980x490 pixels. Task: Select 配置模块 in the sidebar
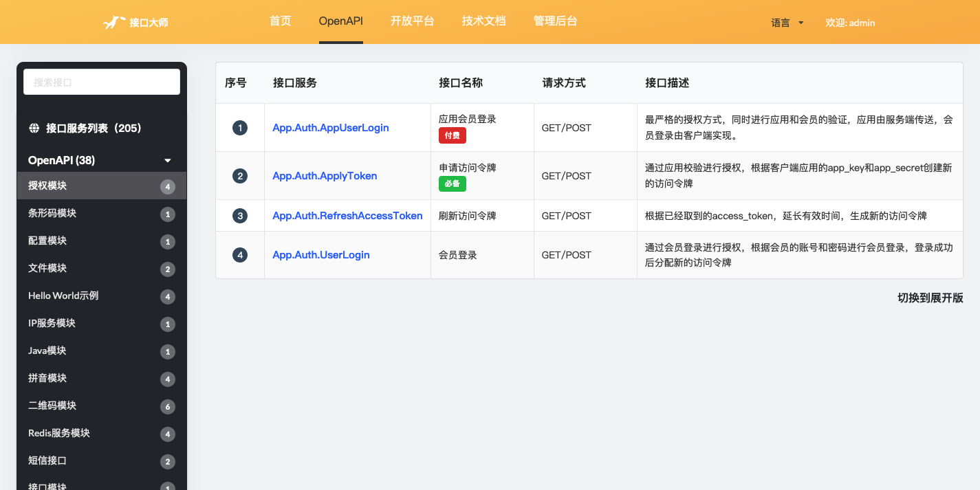click(x=102, y=241)
